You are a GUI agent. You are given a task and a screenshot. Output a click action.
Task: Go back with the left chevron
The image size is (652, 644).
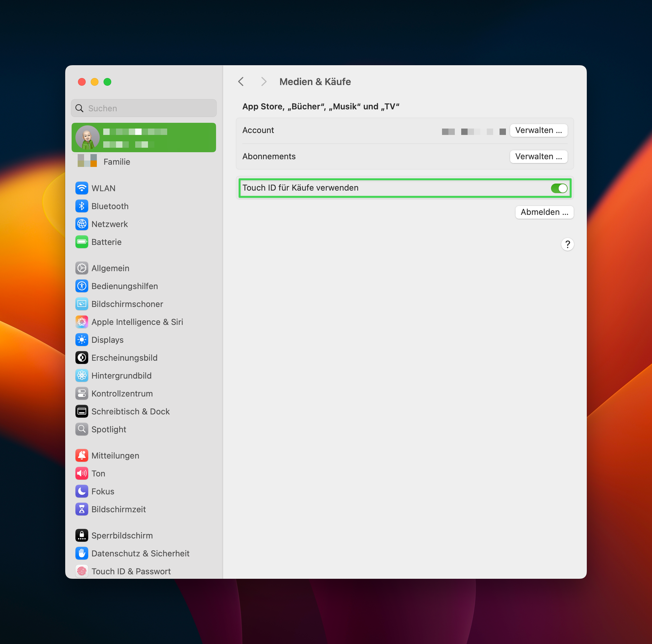click(x=241, y=82)
